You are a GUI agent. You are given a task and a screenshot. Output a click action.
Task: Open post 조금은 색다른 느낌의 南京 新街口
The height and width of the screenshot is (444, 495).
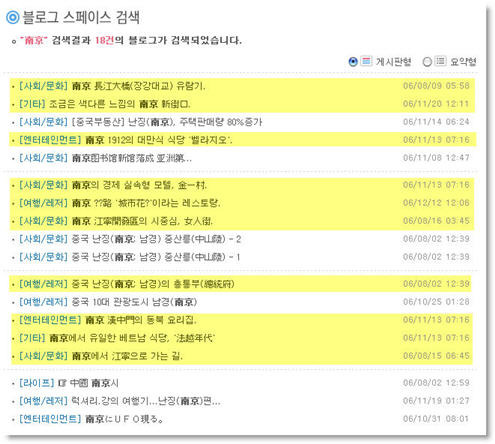(120, 104)
